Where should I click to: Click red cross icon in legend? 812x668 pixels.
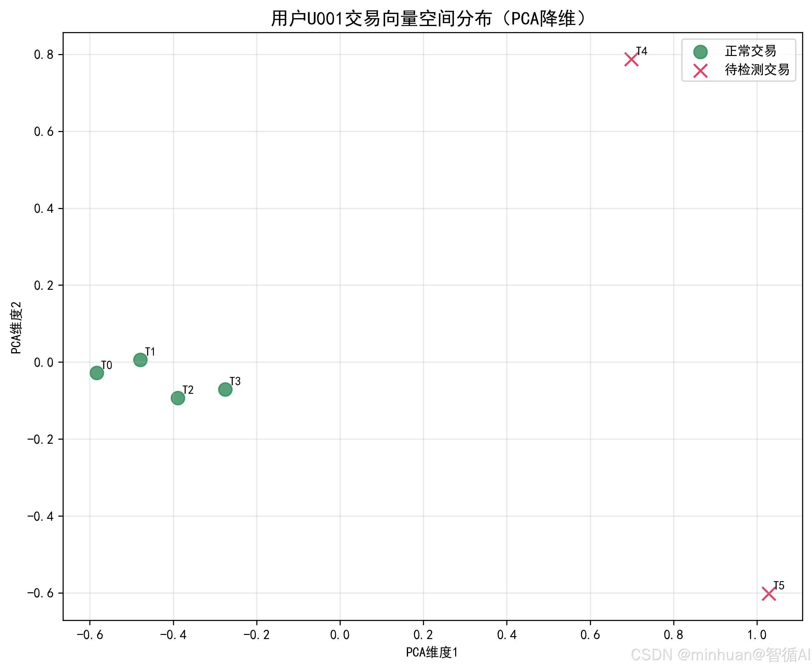click(700, 70)
